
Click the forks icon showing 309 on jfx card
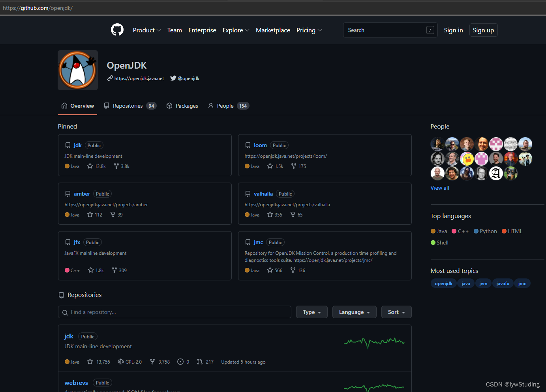pos(114,270)
